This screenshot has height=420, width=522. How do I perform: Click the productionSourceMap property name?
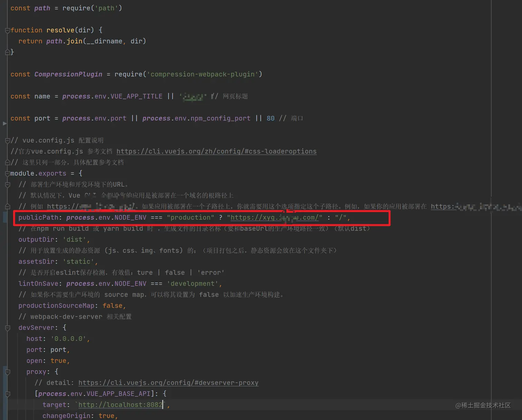pyautogui.click(x=56, y=306)
